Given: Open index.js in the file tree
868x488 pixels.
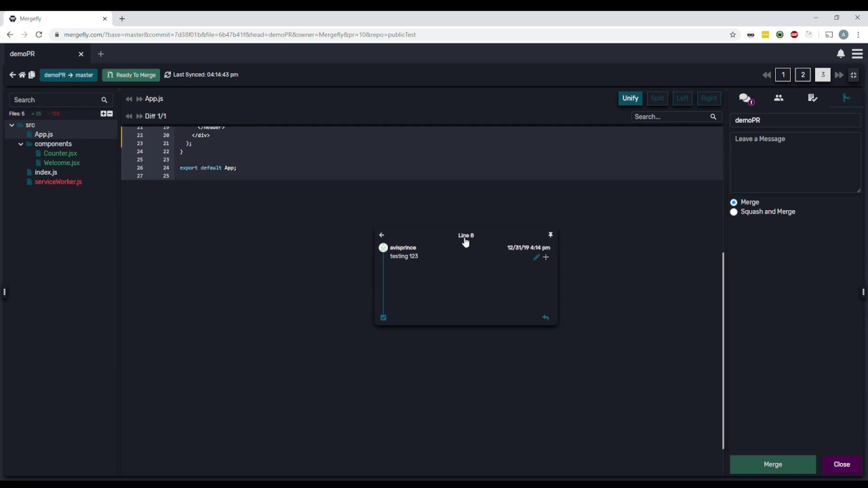Looking at the screenshot, I should pyautogui.click(x=45, y=172).
